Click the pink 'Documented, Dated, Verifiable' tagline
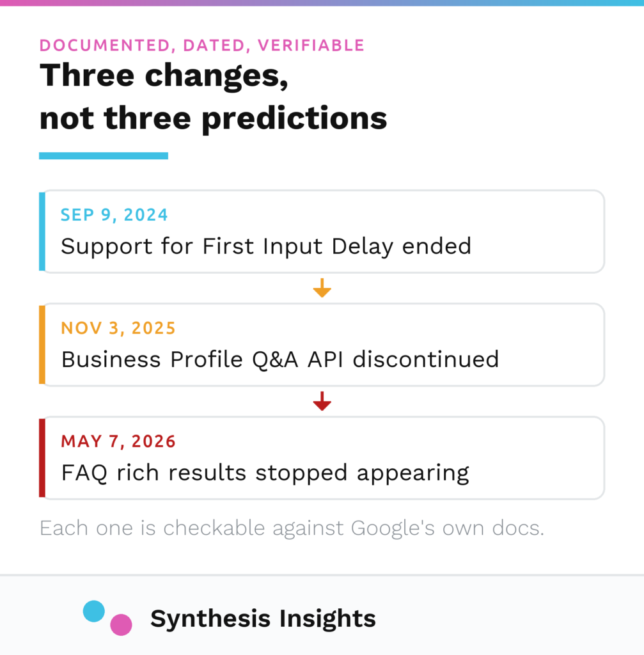 click(x=202, y=45)
